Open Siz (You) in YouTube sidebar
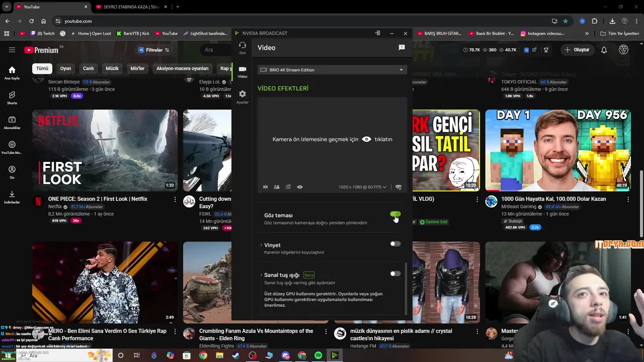 tap(12, 172)
